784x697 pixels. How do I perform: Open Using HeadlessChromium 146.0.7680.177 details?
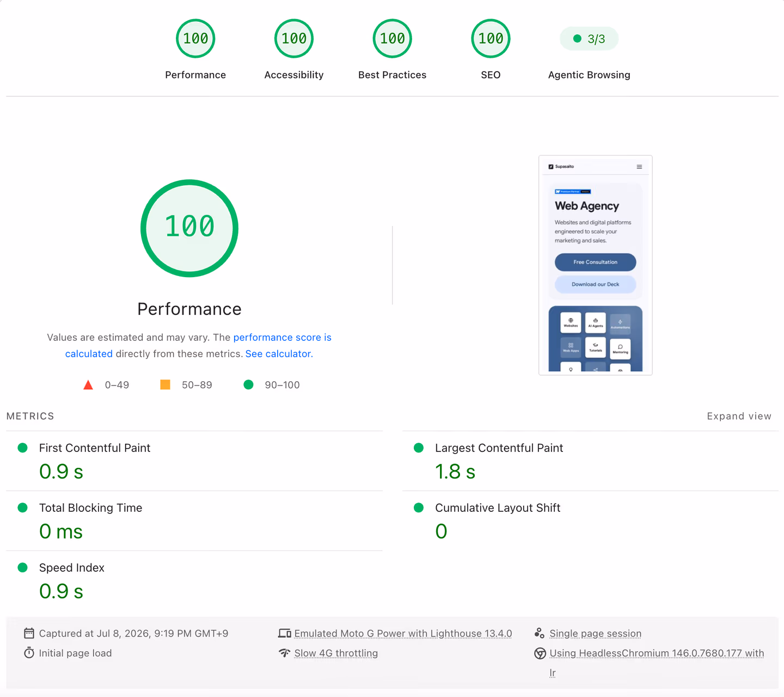(x=657, y=653)
